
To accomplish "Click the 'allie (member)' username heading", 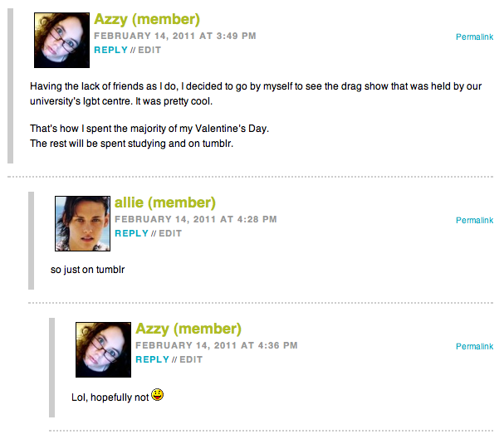I will coord(165,202).
